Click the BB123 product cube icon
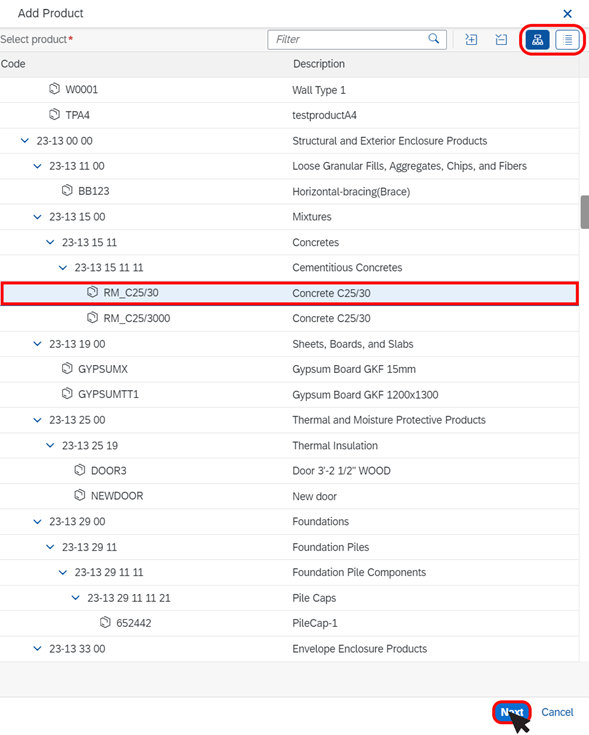Image resolution: width=589 pixels, height=735 pixels. [67, 190]
